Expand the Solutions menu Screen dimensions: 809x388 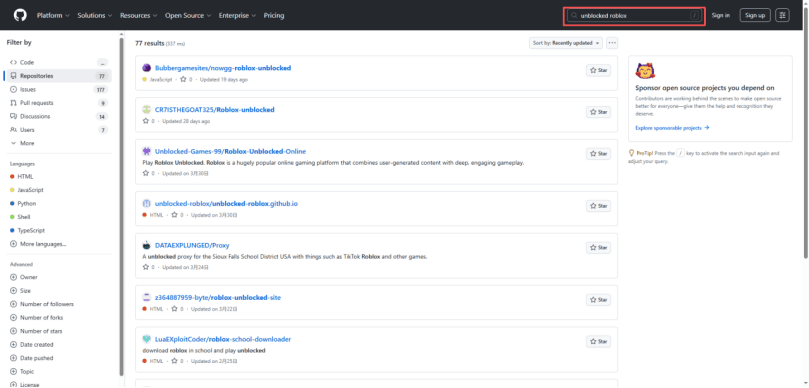tap(94, 15)
